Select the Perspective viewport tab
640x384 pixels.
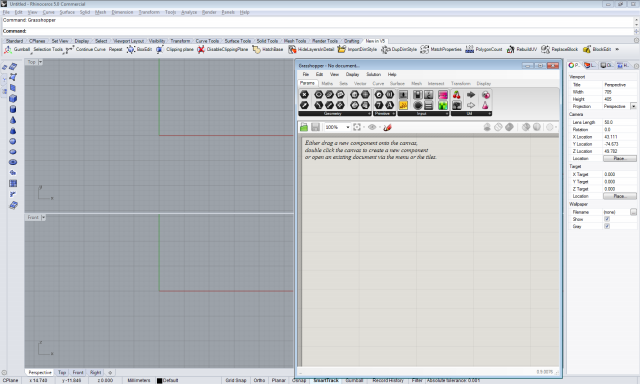tap(40, 373)
